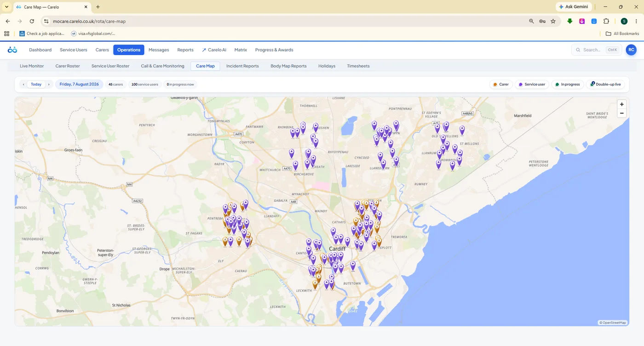Select the Care Map tab
The height and width of the screenshot is (346, 644).
205,66
